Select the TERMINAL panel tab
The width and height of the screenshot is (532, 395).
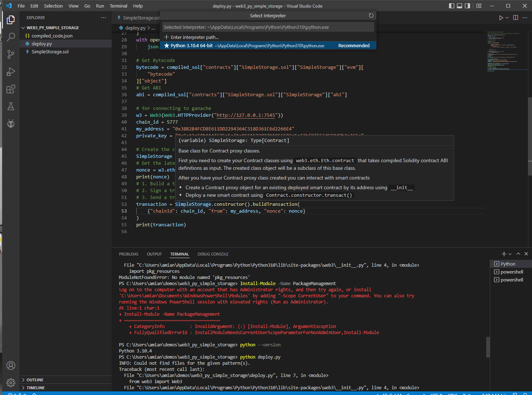[x=179, y=254]
